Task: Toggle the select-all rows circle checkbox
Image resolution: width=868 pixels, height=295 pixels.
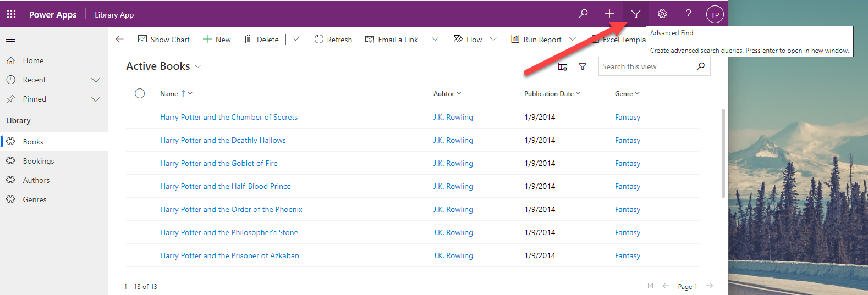Action: pyautogui.click(x=140, y=93)
